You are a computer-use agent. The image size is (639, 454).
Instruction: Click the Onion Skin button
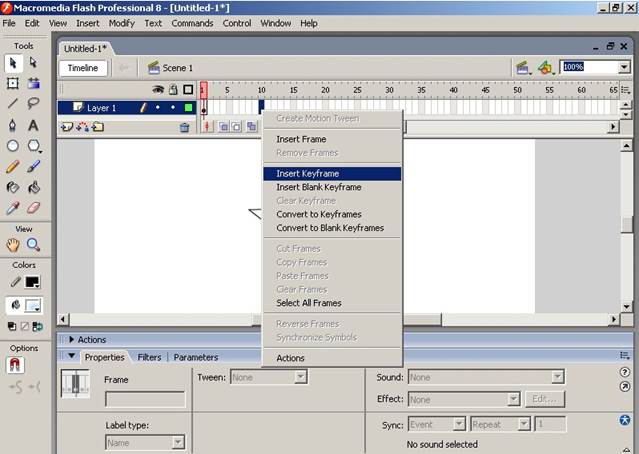(224, 127)
